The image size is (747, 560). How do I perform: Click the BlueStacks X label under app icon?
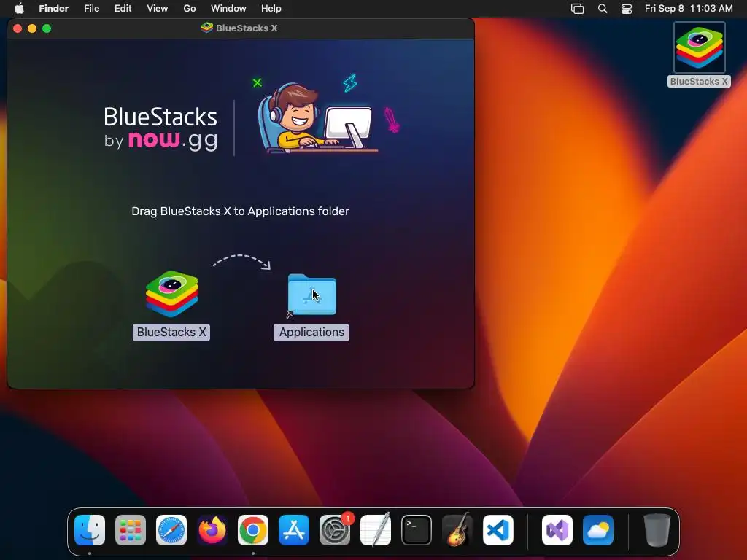[x=171, y=332]
